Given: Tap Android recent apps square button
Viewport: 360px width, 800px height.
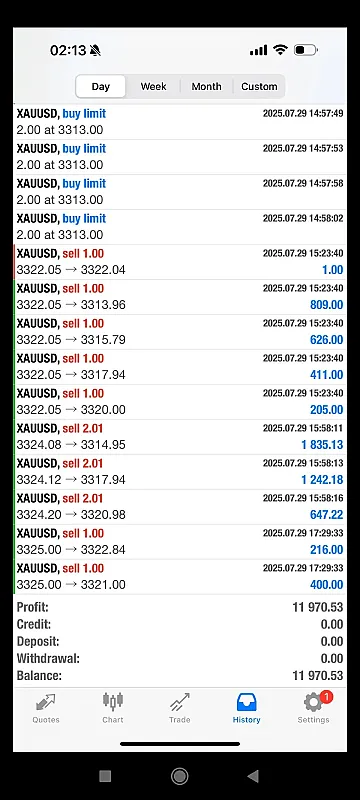Looking at the screenshot, I should point(105,776).
